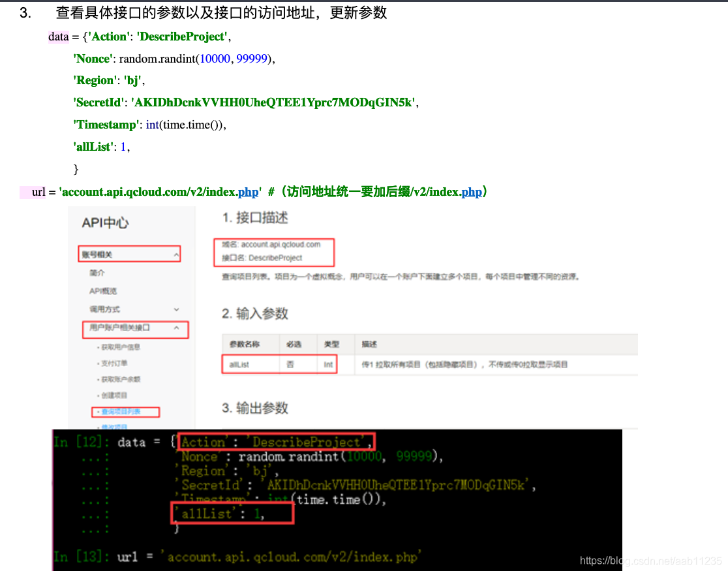Click the '3. 输出参数' heading
728x573 pixels.
pos(255,409)
